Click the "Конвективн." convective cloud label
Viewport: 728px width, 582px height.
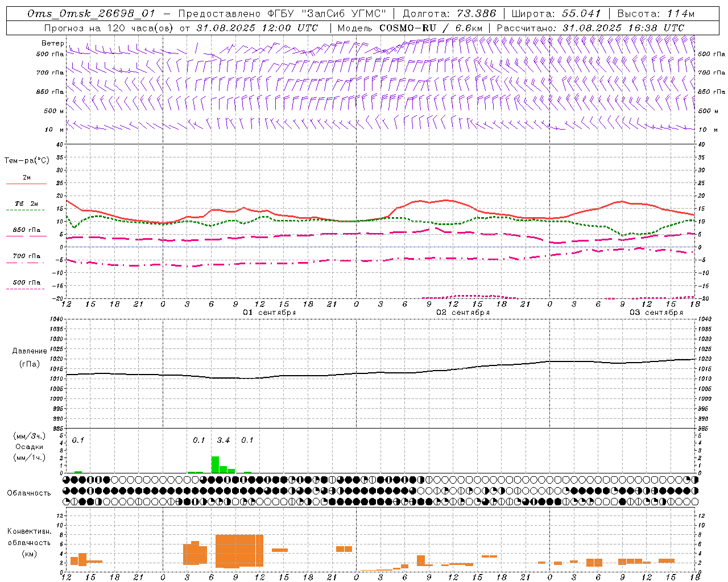tap(29, 531)
